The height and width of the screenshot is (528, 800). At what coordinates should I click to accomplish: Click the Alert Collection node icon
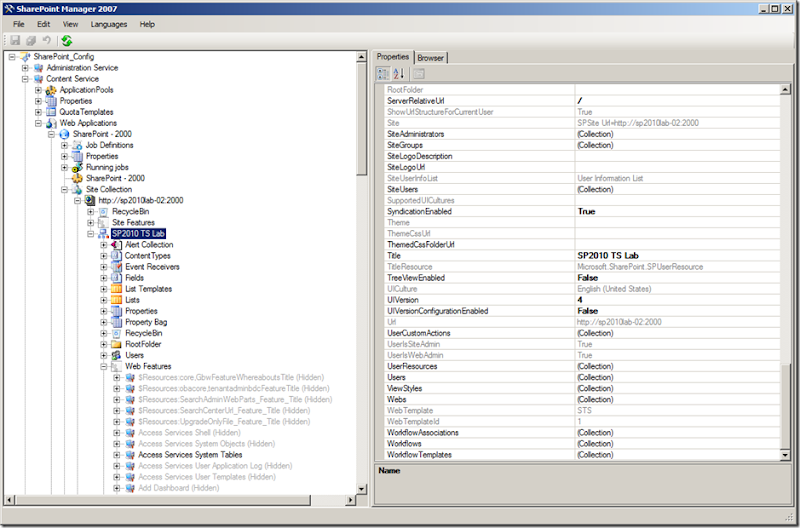(117, 244)
